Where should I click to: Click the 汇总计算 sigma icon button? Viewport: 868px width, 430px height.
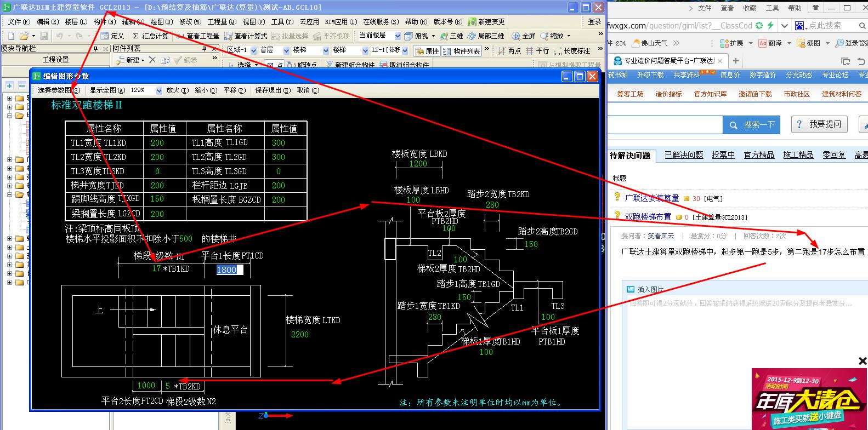[x=150, y=36]
